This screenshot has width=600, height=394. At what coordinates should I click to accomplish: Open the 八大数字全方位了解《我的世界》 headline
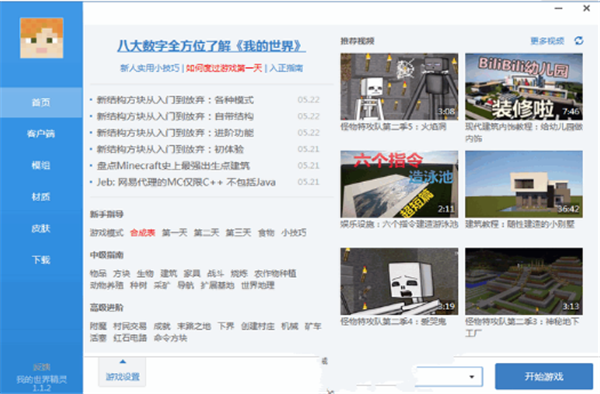[x=211, y=46]
